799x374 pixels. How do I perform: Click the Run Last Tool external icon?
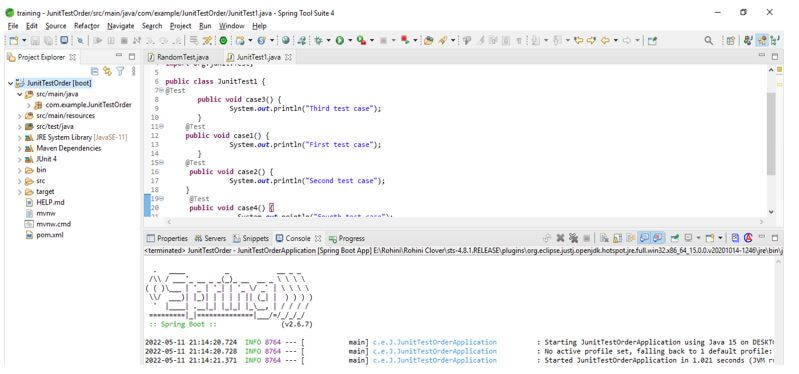(361, 41)
